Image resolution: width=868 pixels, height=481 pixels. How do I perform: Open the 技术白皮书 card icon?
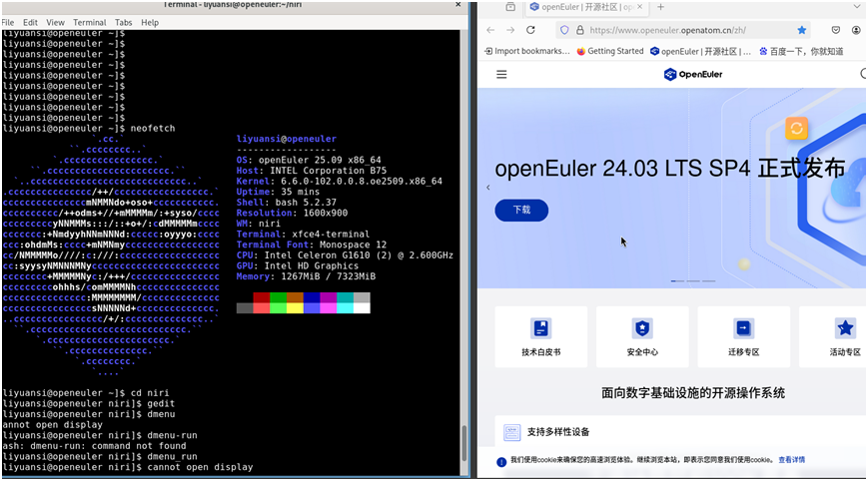pos(540,328)
